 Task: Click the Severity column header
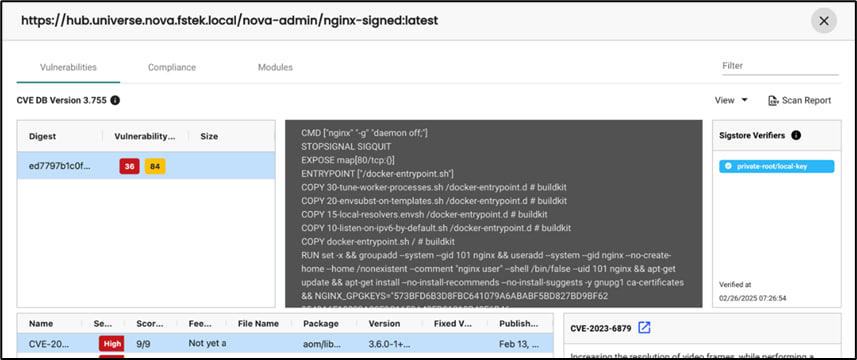102,323
